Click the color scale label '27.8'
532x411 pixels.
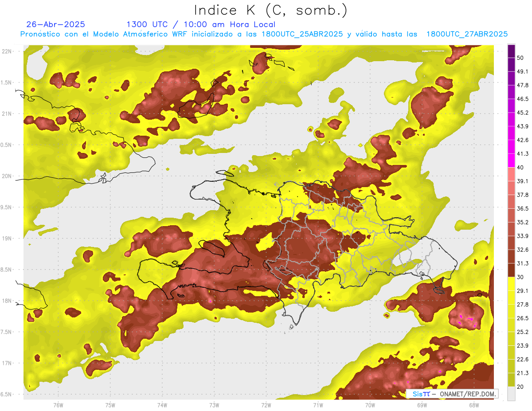(x=522, y=305)
